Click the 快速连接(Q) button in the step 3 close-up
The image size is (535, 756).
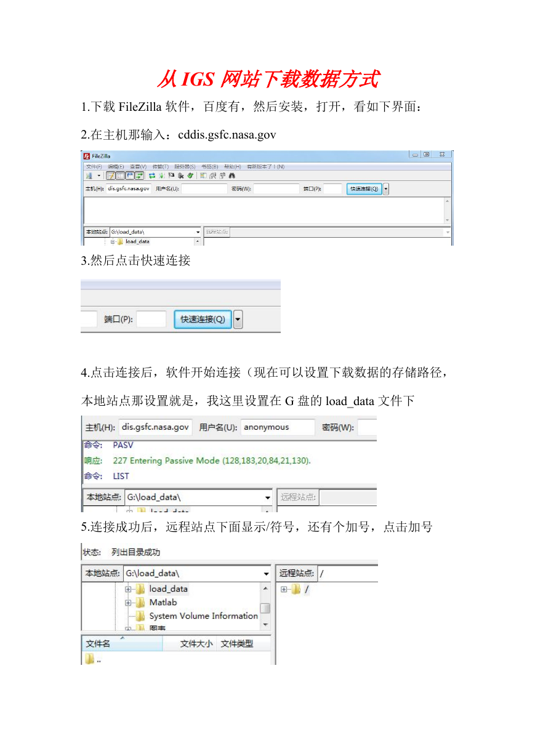[x=203, y=320]
